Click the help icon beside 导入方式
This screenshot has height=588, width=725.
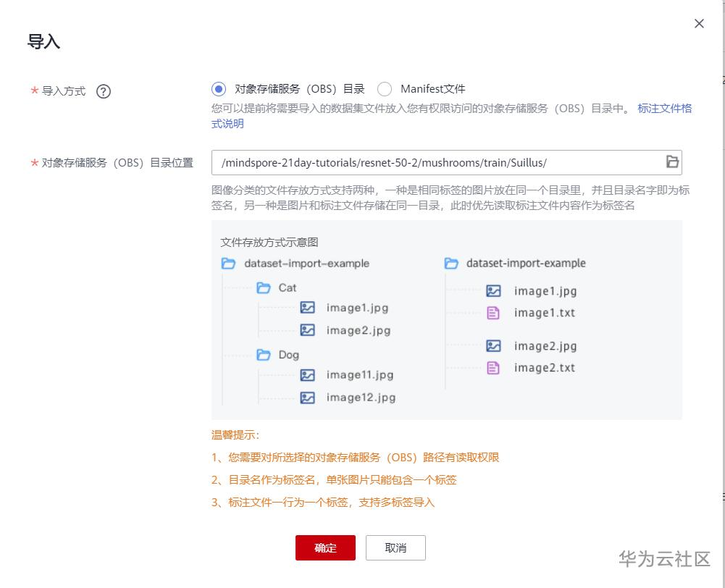click(104, 91)
